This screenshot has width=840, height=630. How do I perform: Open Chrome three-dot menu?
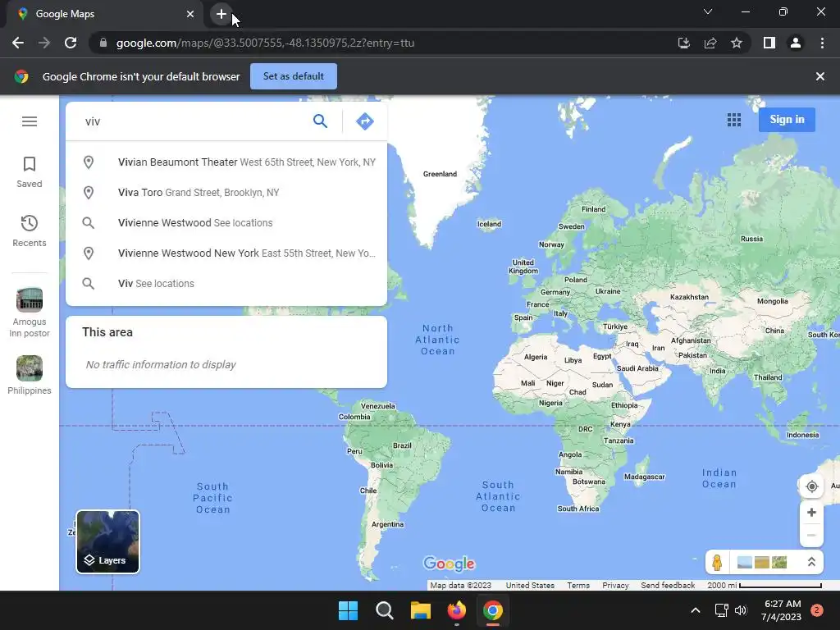(x=822, y=43)
